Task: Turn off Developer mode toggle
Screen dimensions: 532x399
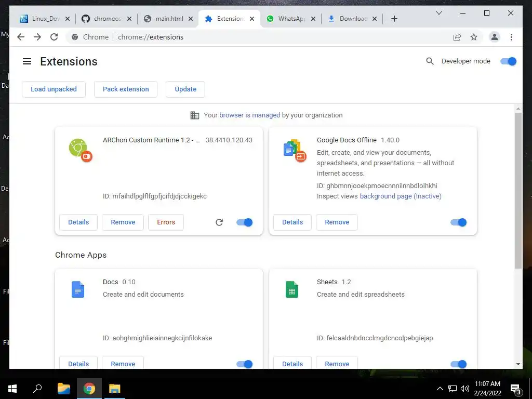Action: pos(508,61)
